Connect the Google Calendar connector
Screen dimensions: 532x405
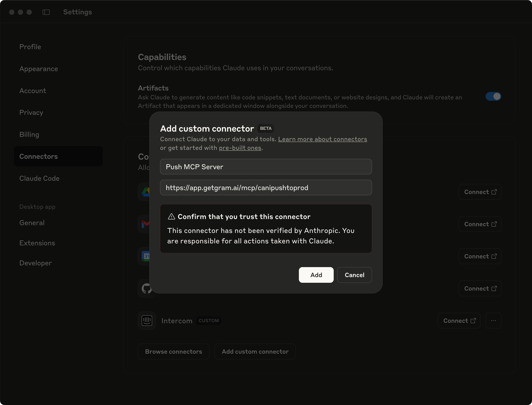coord(480,256)
